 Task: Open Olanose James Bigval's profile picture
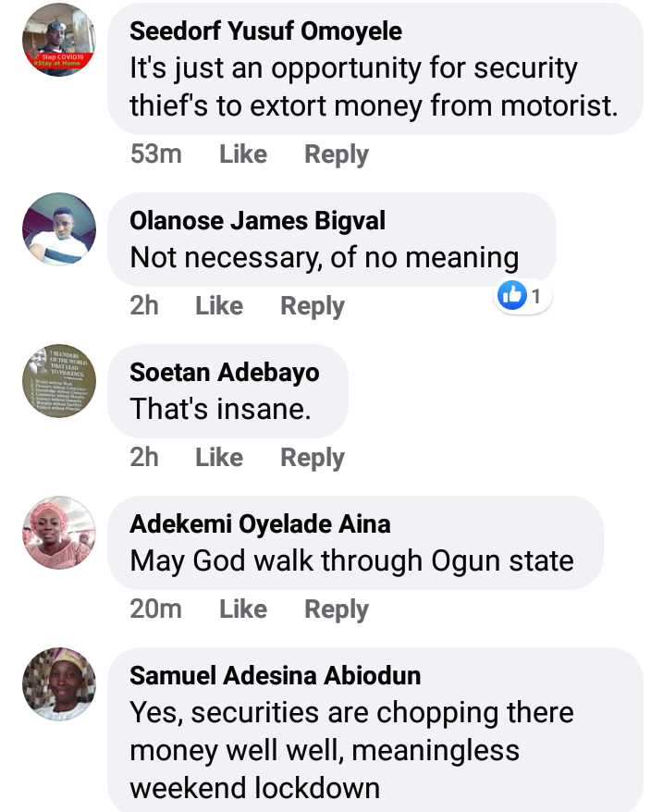coord(59,229)
